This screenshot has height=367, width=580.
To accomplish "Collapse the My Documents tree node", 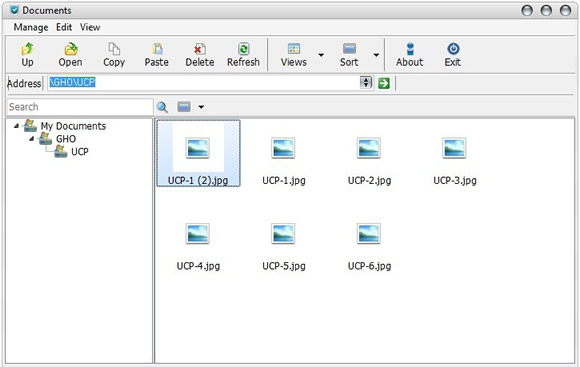I will (x=16, y=126).
